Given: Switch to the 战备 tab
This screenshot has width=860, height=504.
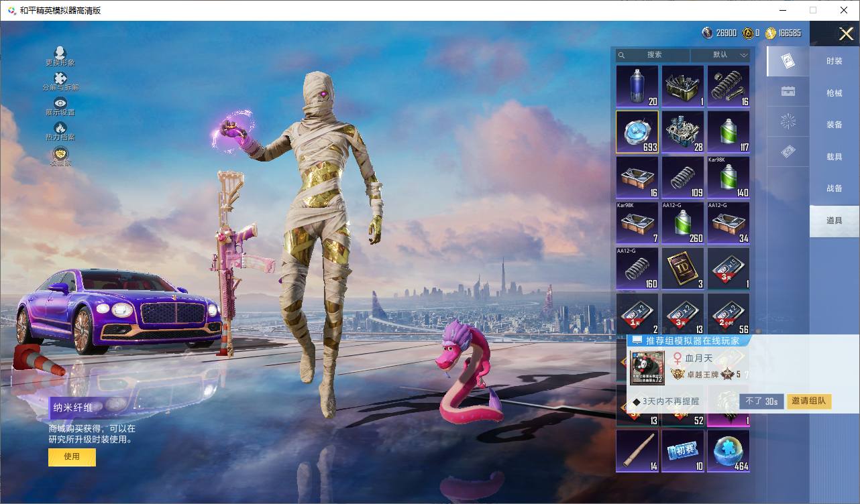Looking at the screenshot, I should (x=835, y=188).
